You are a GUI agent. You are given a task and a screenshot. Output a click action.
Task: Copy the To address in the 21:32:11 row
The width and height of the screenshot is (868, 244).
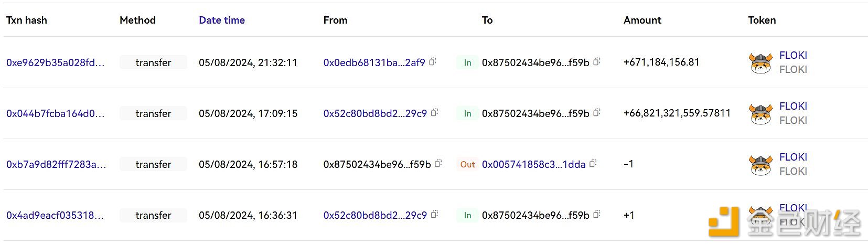pyautogui.click(x=597, y=62)
